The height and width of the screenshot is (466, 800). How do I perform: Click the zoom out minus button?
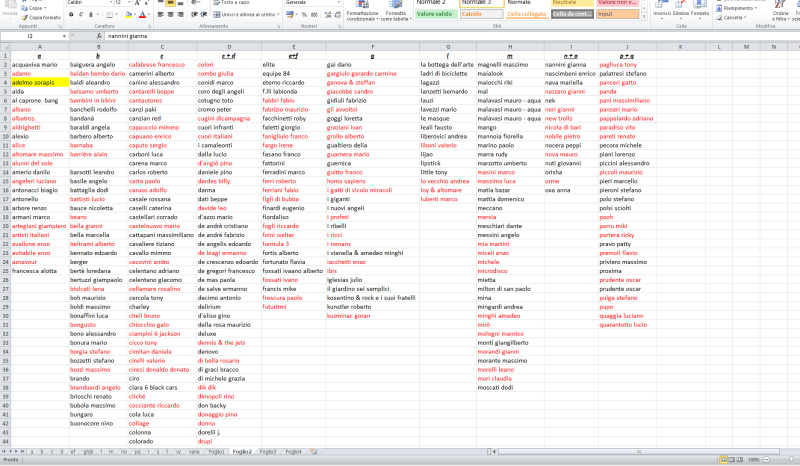point(766,460)
